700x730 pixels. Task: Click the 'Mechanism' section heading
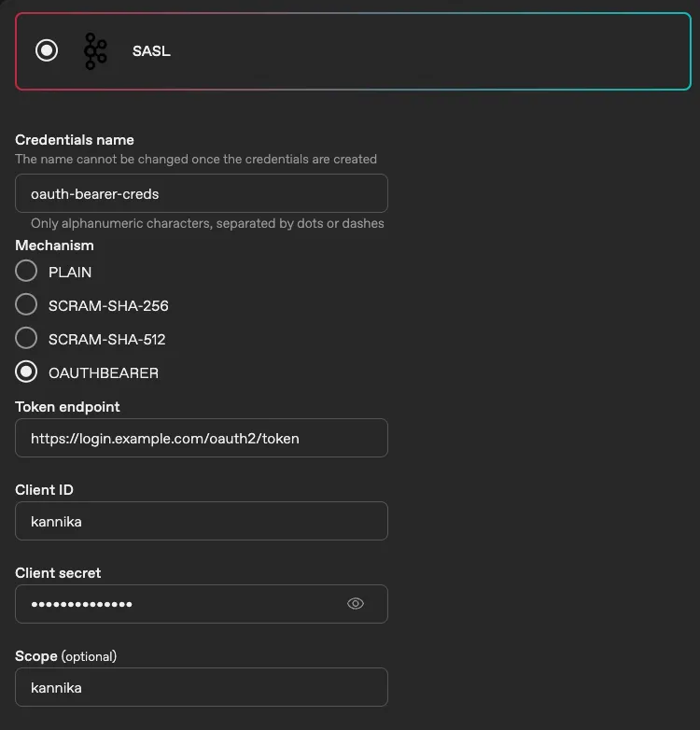pos(54,246)
